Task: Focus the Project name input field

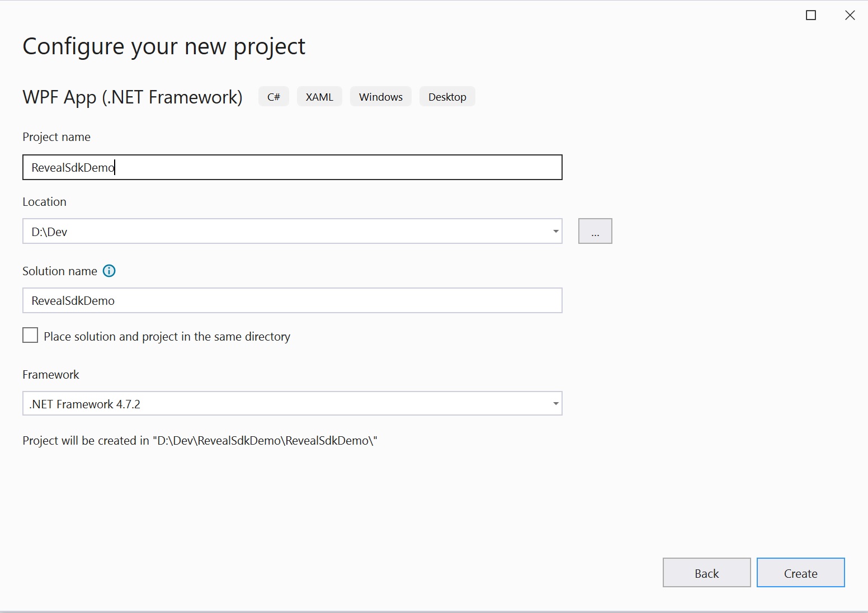Action: click(292, 167)
